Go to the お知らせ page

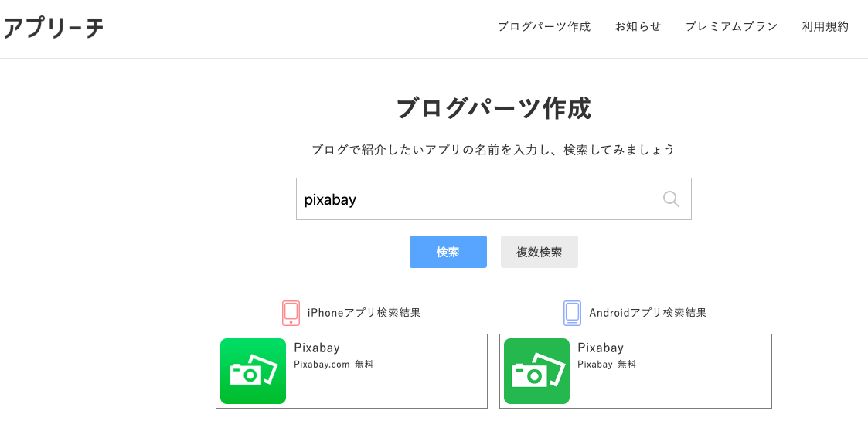tap(638, 26)
